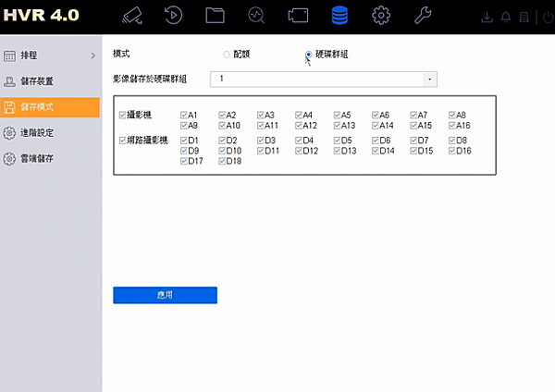Open the playback icon in top bar

(174, 16)
